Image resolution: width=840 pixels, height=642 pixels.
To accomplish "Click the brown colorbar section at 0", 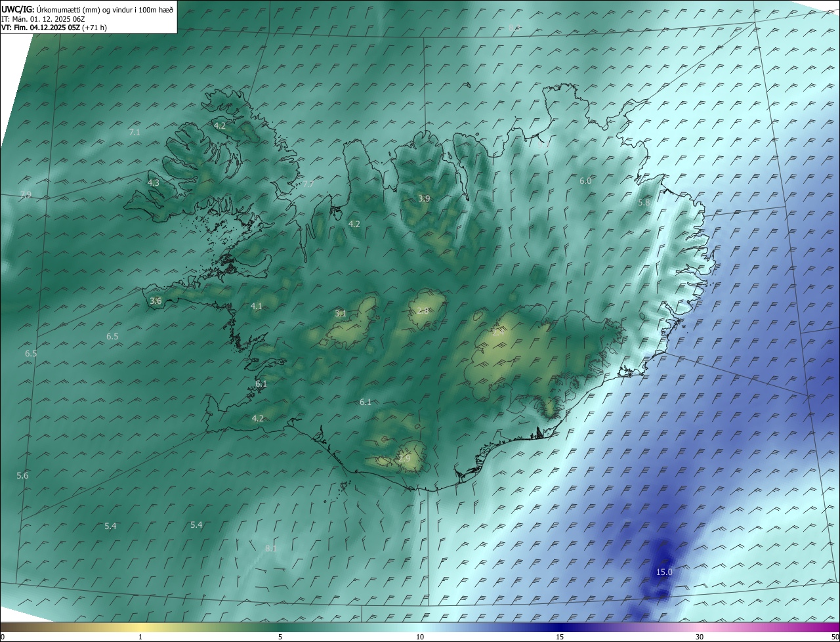I will [8, 627].
